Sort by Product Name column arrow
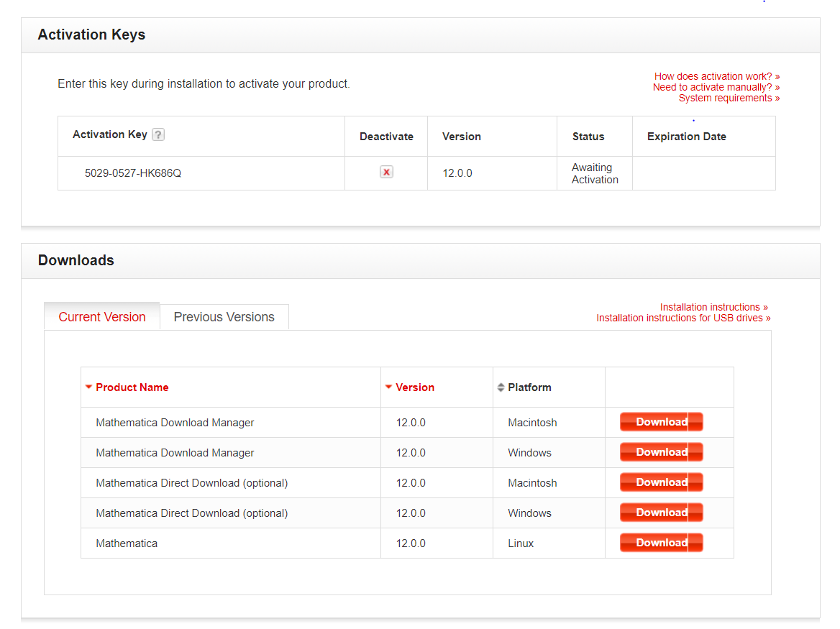This screenshot has width=840, height=629. point(89,387)
